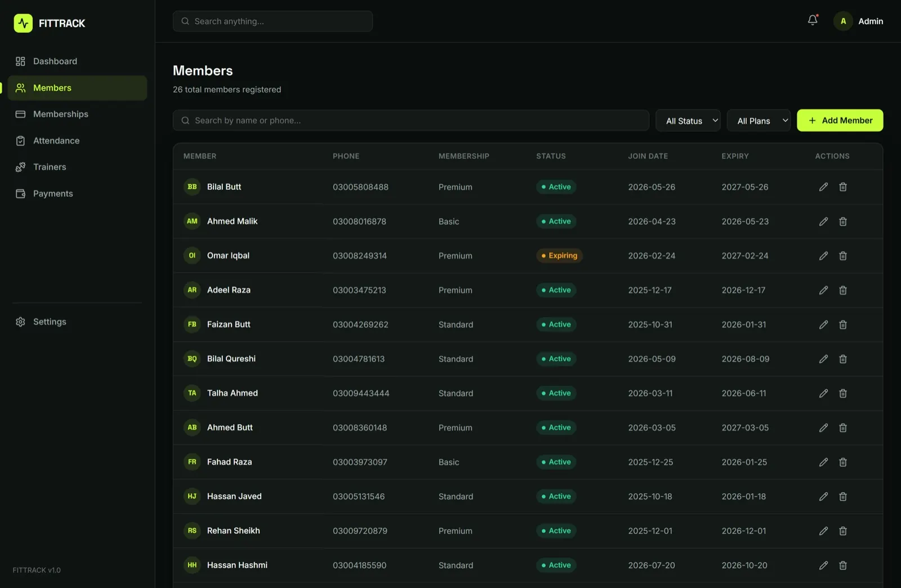Edit Hassan Hashmi's member record
Viewport: 901px width, 588px height.
tap(823, 565)
